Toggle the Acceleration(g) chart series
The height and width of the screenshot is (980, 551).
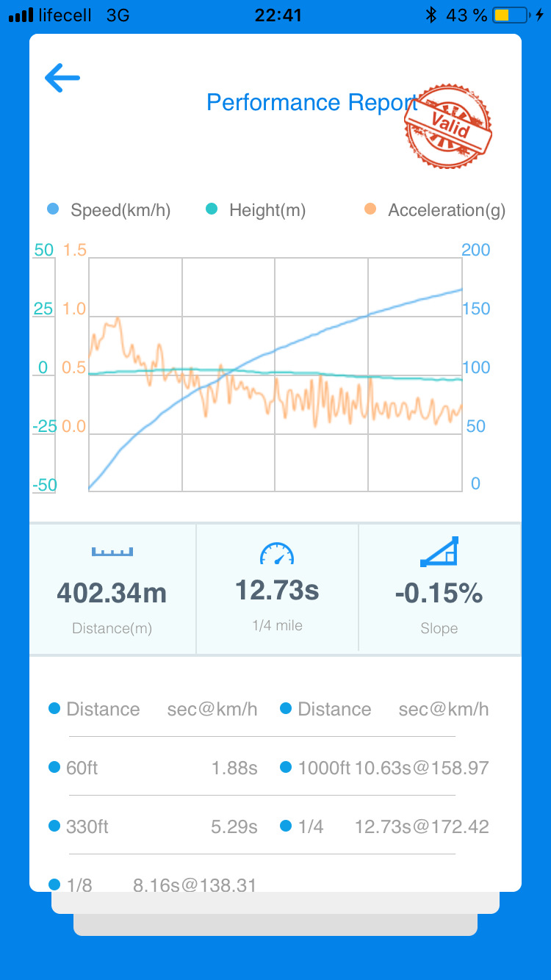pos(435,210)
